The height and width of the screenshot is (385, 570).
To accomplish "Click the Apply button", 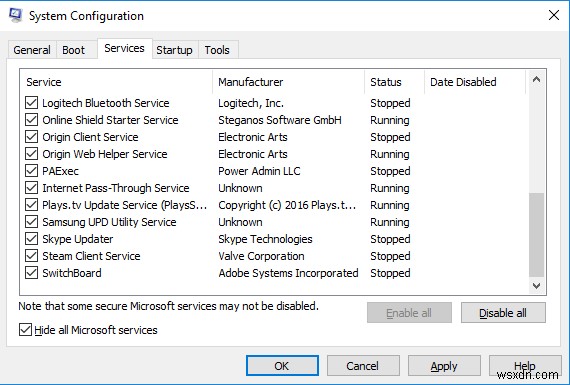I will click(x=444, y=366).
